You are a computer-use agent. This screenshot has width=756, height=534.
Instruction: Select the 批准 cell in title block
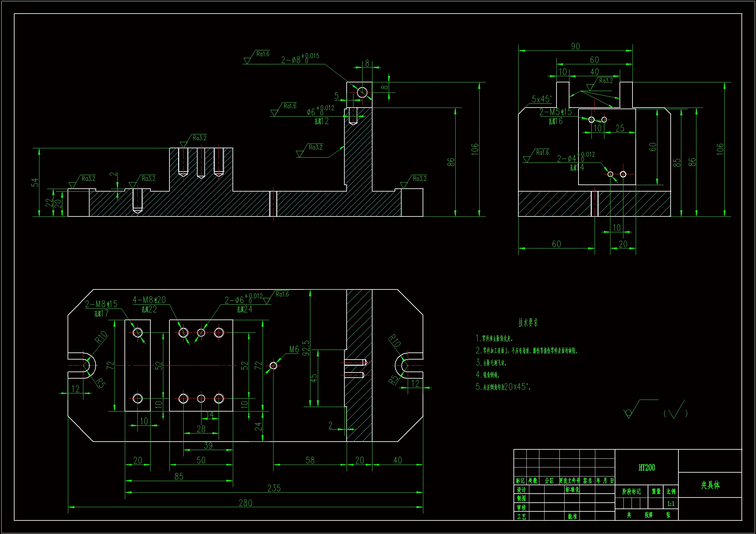[x=572, y=516]
